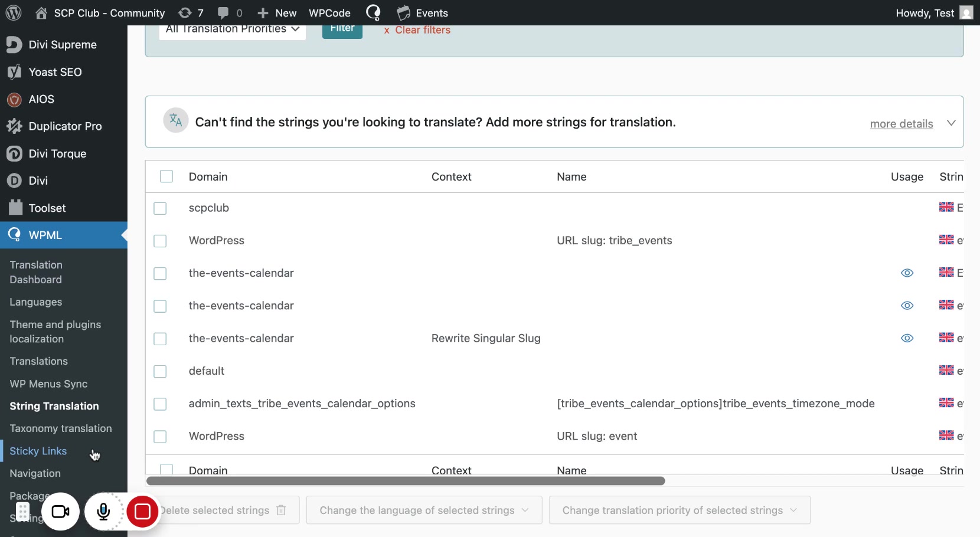Toggle the select-all checkbox in the table header

pyautogui.click(x=166, y=176)
